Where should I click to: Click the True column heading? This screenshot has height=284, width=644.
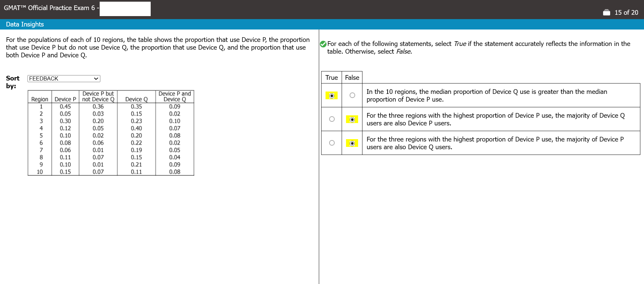pos(332,77)
